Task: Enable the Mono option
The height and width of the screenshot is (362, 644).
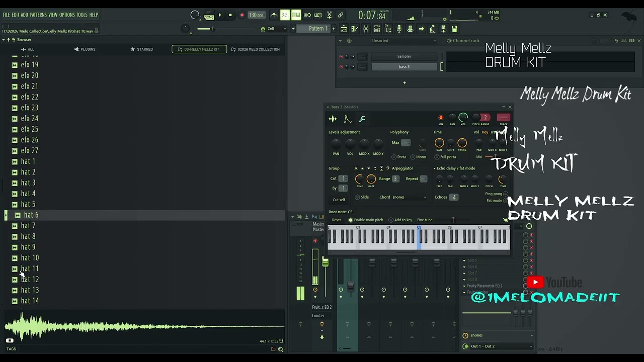Action: (x=418, y=157)
